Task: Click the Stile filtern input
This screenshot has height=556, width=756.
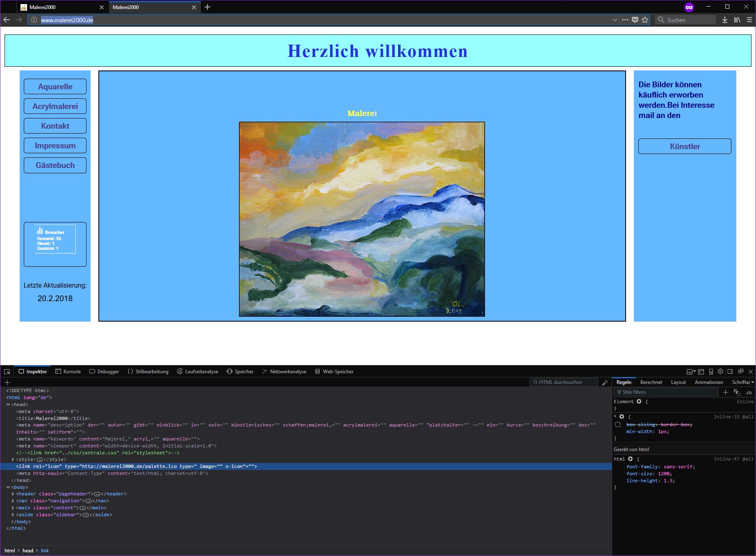Action: (666, 392)
